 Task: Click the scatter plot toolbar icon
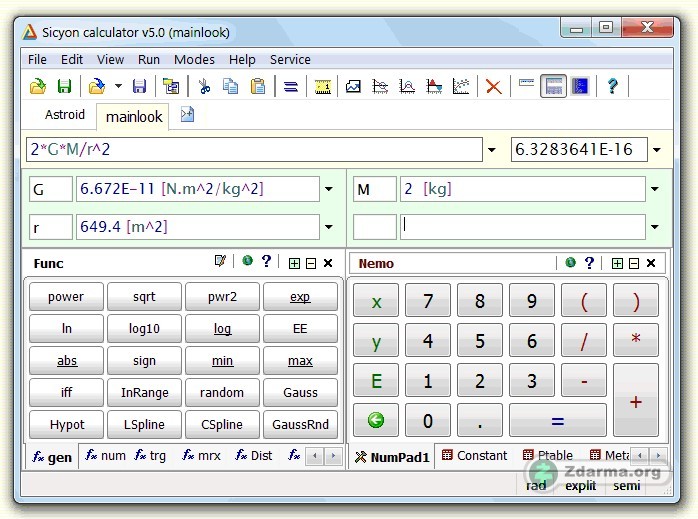461,86
